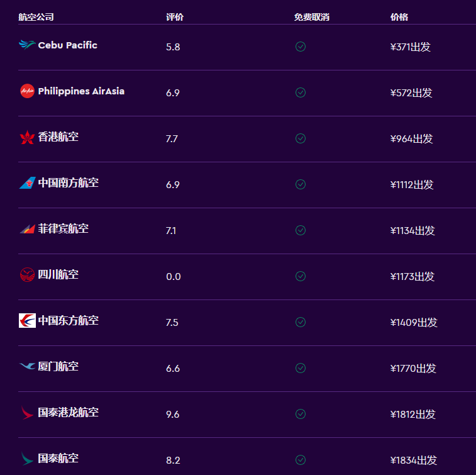The height and width of the screenshot is (475, 476).
Task: Click the 四川航空 red logo
Action: point(27,275)
